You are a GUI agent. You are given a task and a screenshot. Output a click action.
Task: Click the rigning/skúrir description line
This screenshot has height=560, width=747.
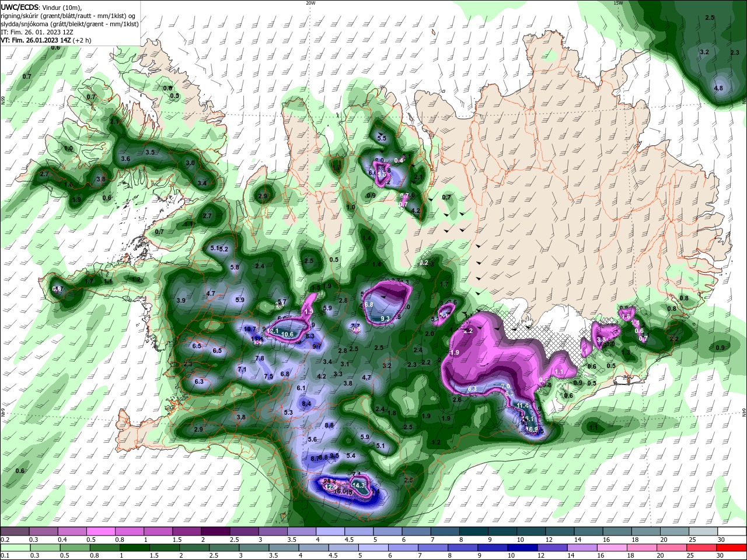click(x=68, y=16)
